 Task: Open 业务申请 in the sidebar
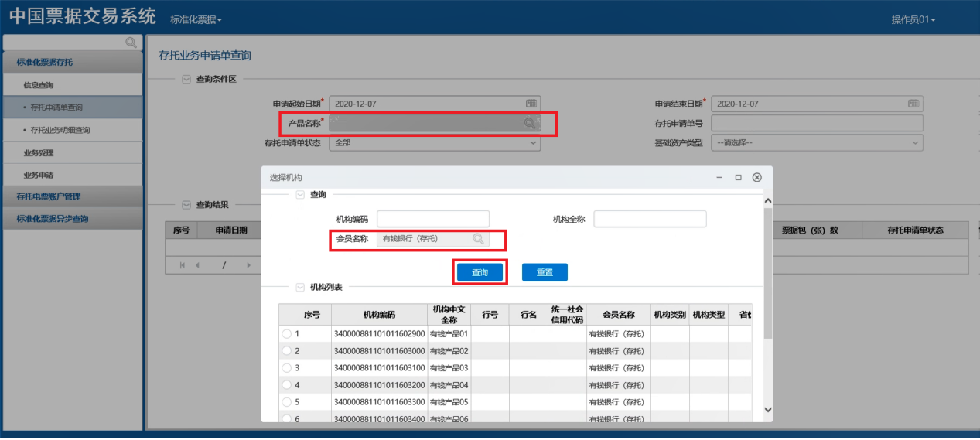tap(73, 175)
